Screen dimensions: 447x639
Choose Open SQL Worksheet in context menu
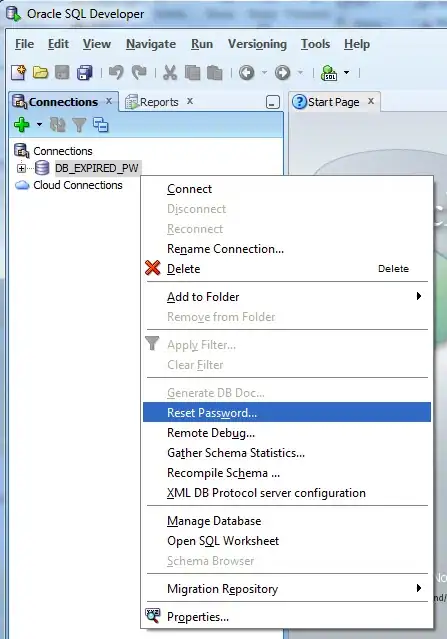287,541
